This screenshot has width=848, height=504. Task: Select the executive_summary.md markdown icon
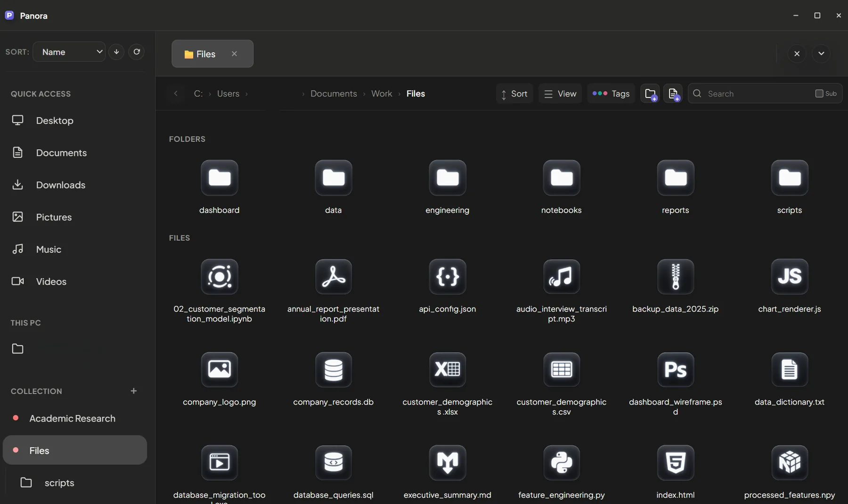click(x=448, y=463)
